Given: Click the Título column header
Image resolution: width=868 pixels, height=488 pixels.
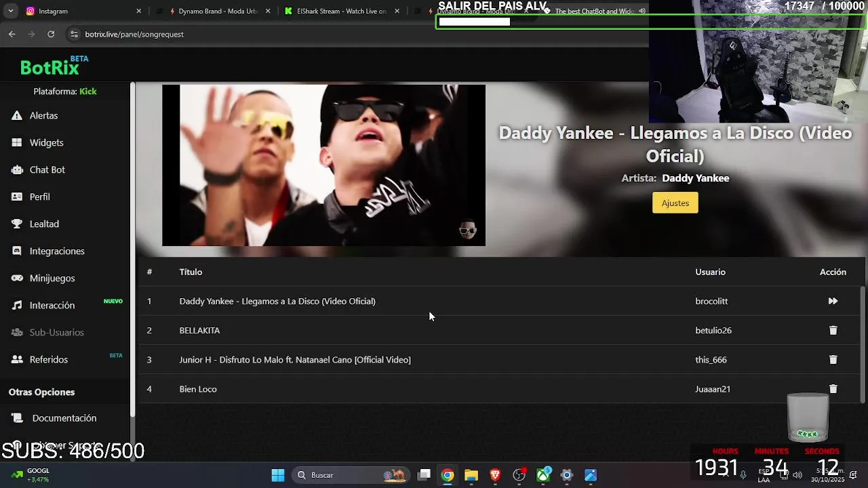Looking at the screenshot, I should (x=191, y=272).
